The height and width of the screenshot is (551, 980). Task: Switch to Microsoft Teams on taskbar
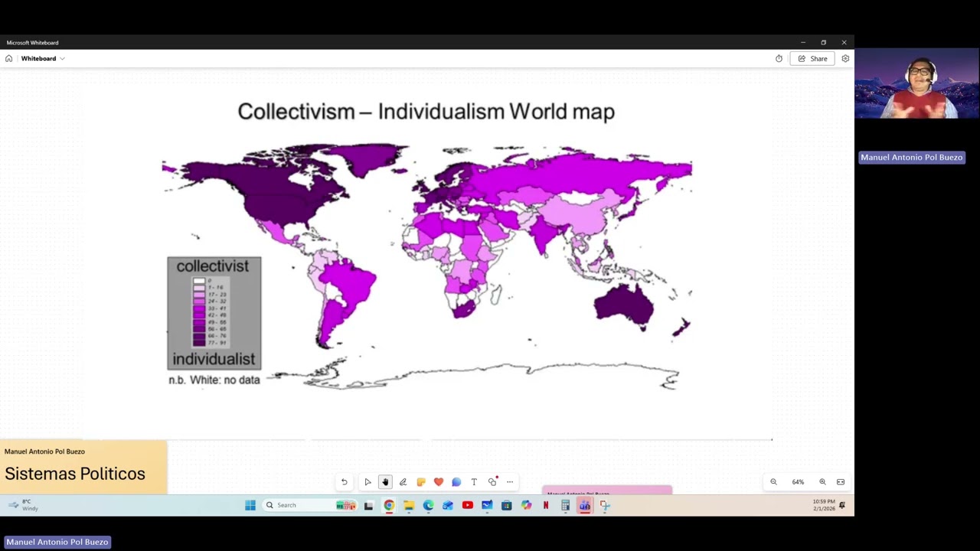coord(585,505)
